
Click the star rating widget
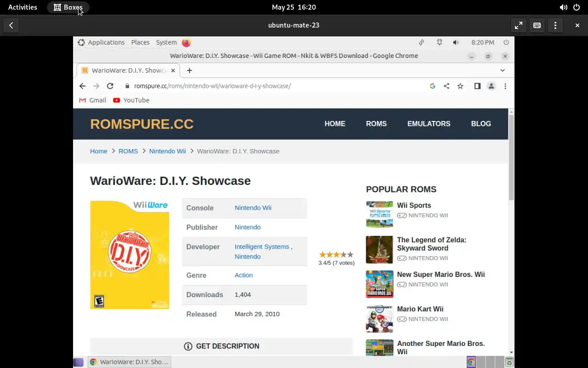336,254
